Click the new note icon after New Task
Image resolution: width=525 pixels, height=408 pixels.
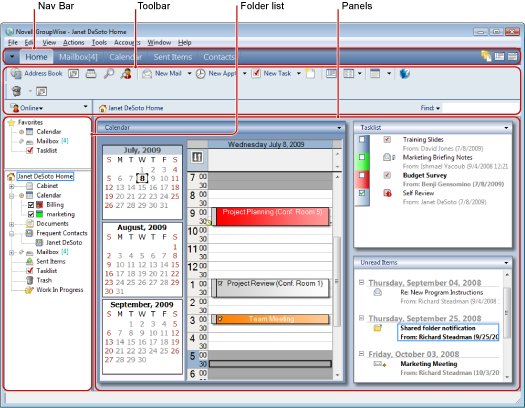pyautogui.click(x=310, y=73)
